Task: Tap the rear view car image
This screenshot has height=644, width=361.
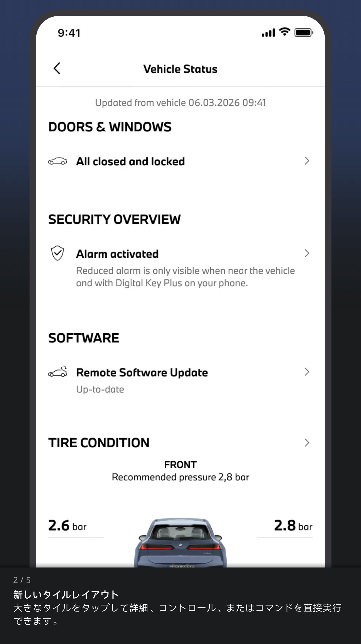Action: click(180, 543)
